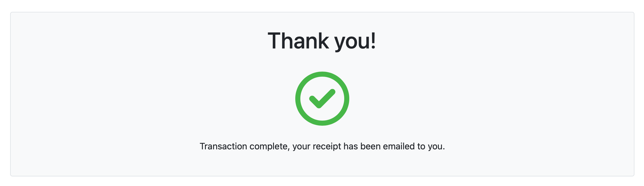Click the transaction complete confirmation message

coord(322,147)
